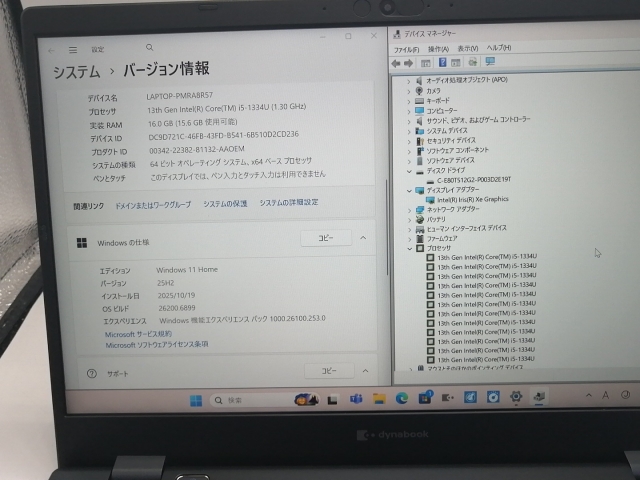
Task: Expand the キーボード device category
Action: click(409, 101)
